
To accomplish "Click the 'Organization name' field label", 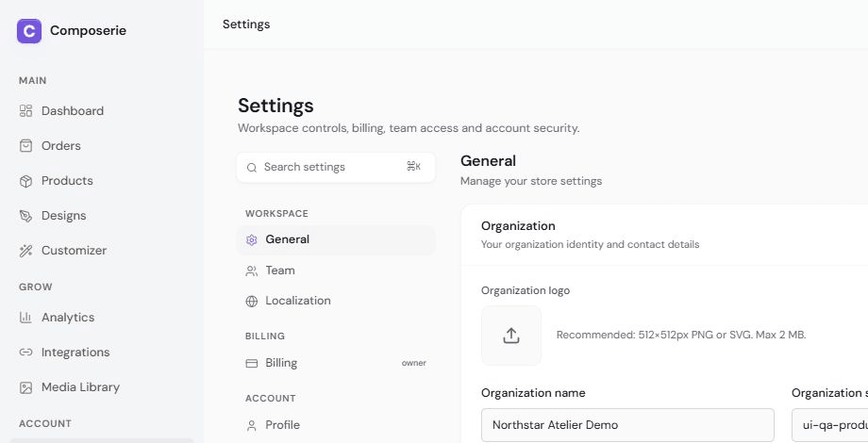I will click(x=533, y=393).
